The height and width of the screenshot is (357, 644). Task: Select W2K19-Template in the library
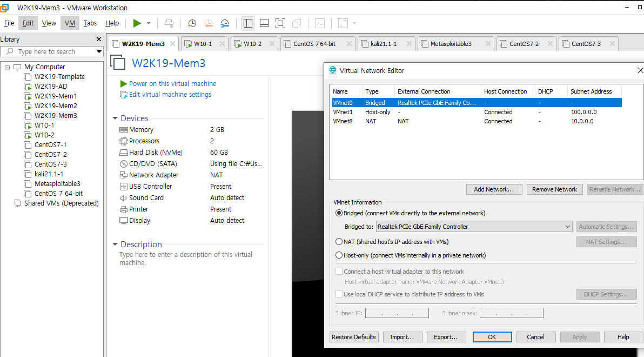pyautogui.click(x=59, y=76)
